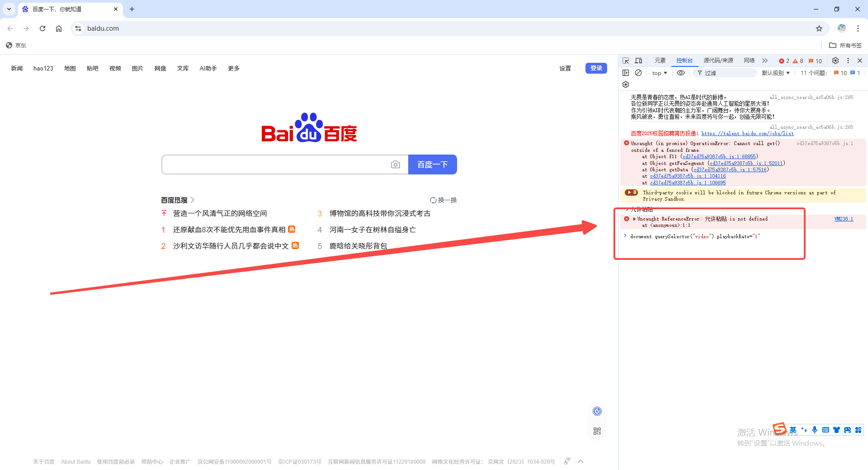The image size is (868, 470).
Task: Open the 默认级别 log level dropdown
Action: (x=776, y=73)
